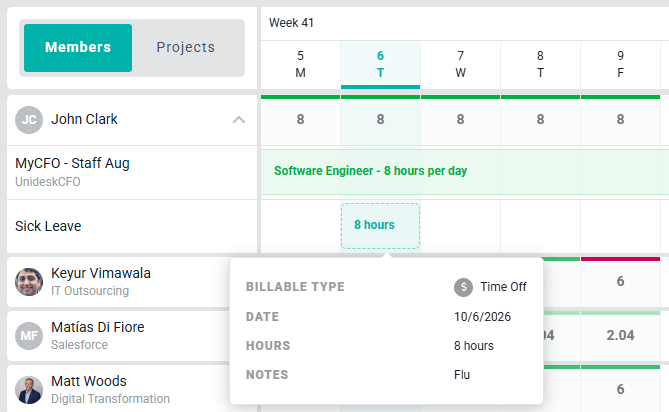This screenshot has height=412, width=669.
Task: Open the Software Engineer 8 hours allocation bar
Action: (465, 171)
